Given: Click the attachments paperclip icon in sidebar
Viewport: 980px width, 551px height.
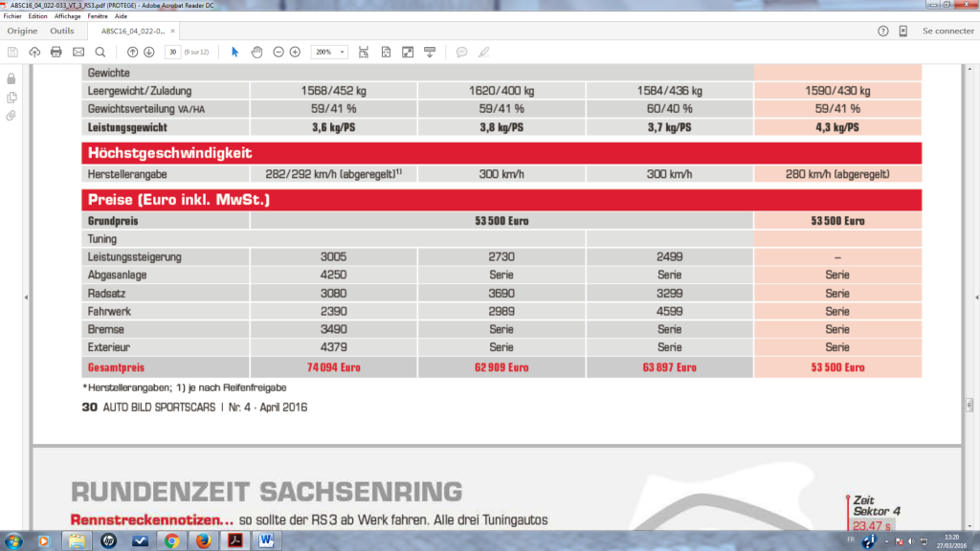Looking at the screenshot, I should [11, 116].
